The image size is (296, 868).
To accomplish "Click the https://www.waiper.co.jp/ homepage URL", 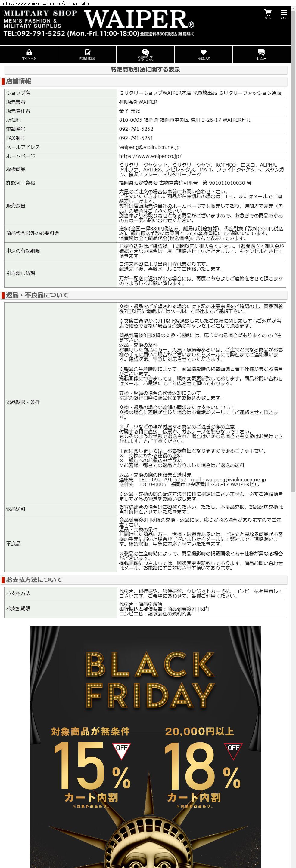I will point(150,156).
